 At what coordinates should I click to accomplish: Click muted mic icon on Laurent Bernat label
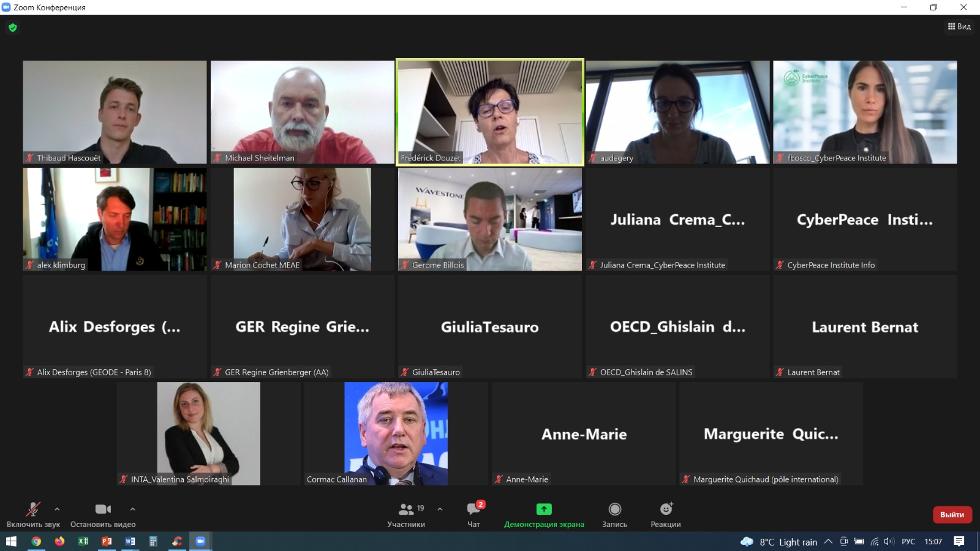tap(780, 372)
